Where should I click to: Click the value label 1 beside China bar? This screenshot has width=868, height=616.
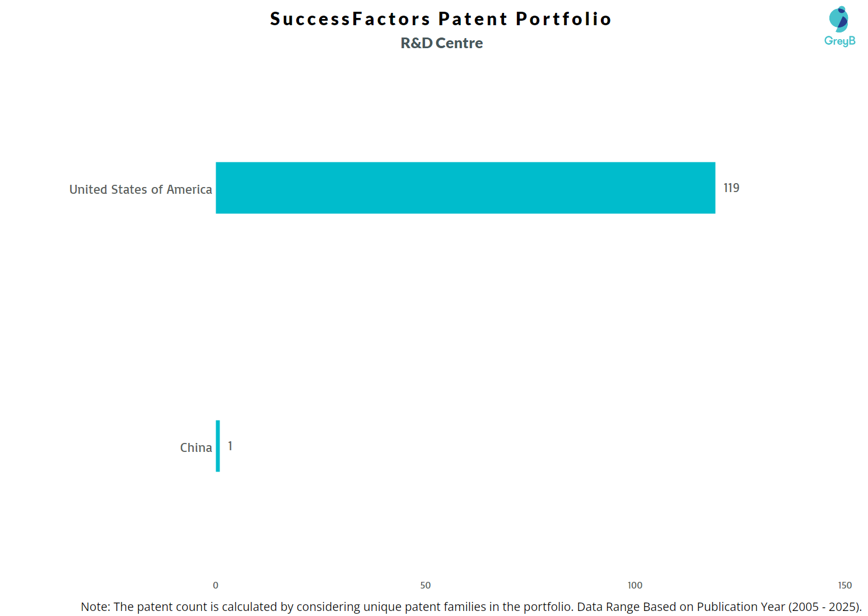(x=230, y=446)
